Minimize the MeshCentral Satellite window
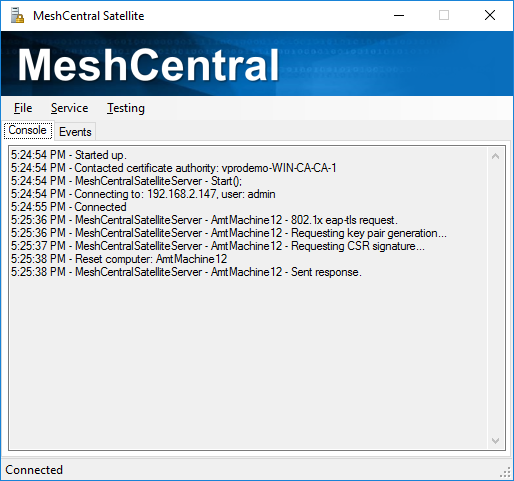 point(399,15)
